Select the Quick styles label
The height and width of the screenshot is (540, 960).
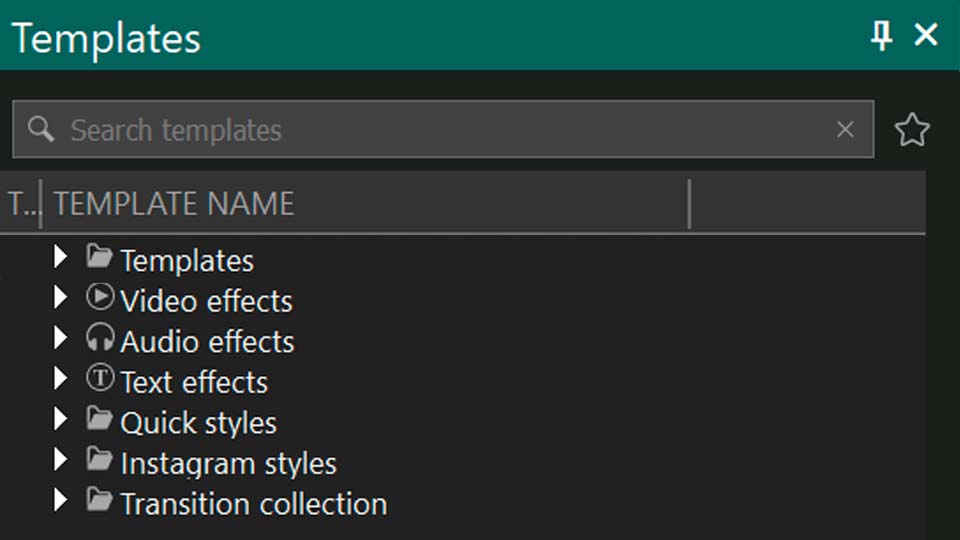pos(198,424)
